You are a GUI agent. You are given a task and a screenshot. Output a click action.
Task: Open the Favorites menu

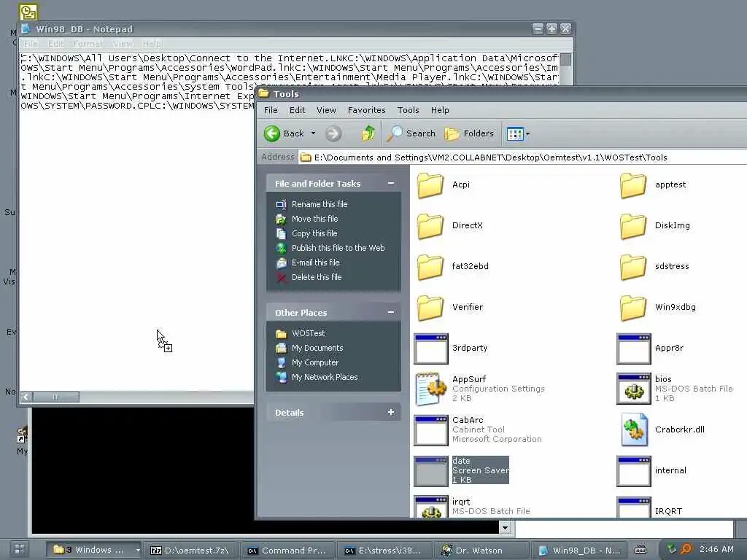coord(366,110)
